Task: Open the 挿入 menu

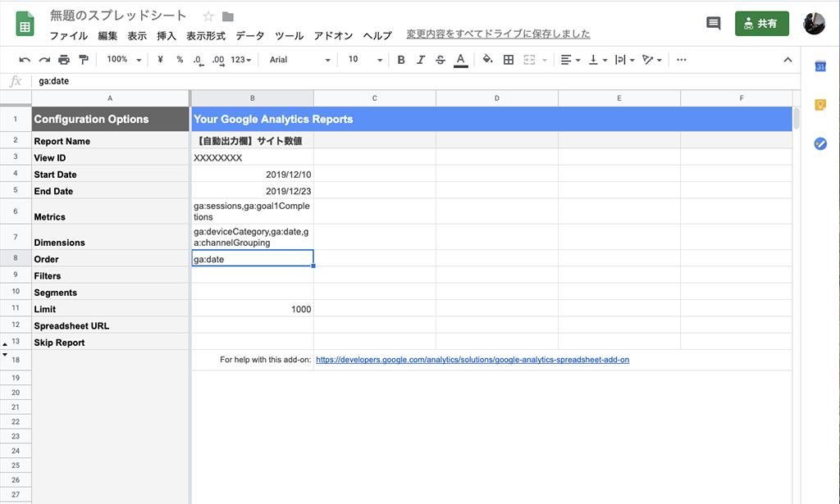Action: (x=167, y=36)
